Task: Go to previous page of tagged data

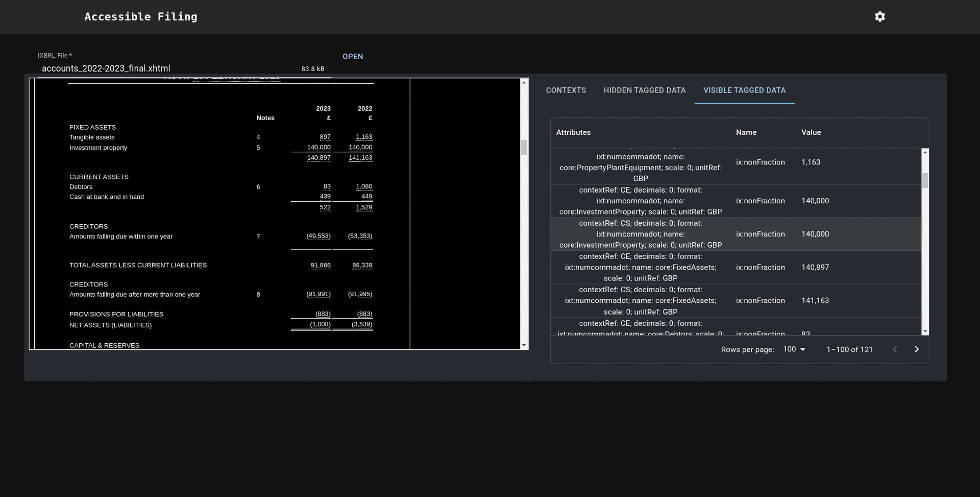Action: click(895, 349)
